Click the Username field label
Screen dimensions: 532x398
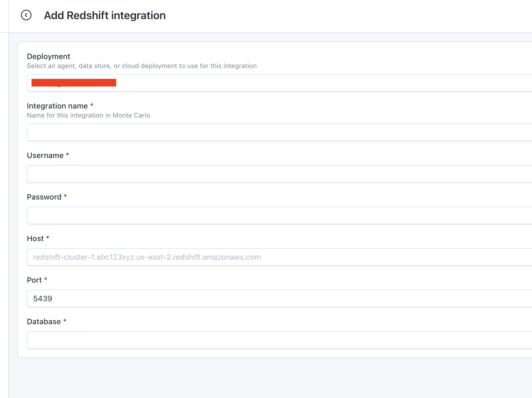[45, 155]
